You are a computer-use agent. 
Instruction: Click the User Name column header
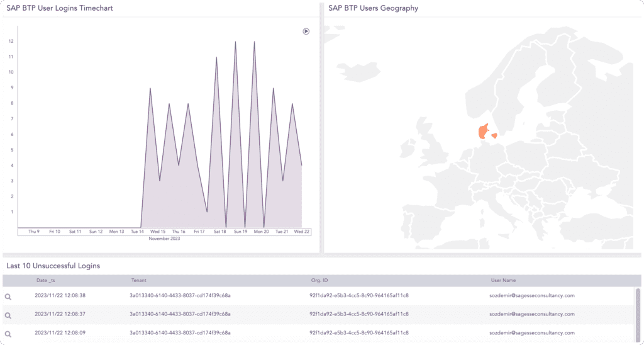tap(504, 280)
